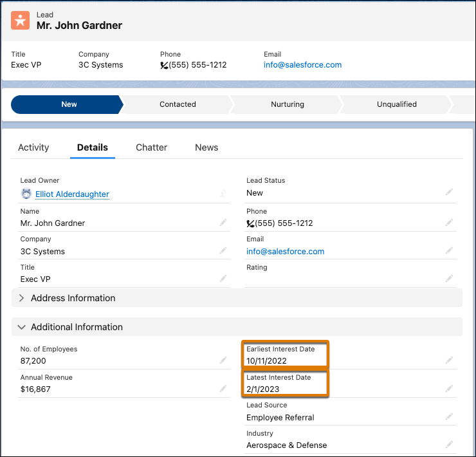Image resolution: width=476 pixels, height=457 pixels.
Task: Edit Industry with the pencil icon
Action: [449, 445]
